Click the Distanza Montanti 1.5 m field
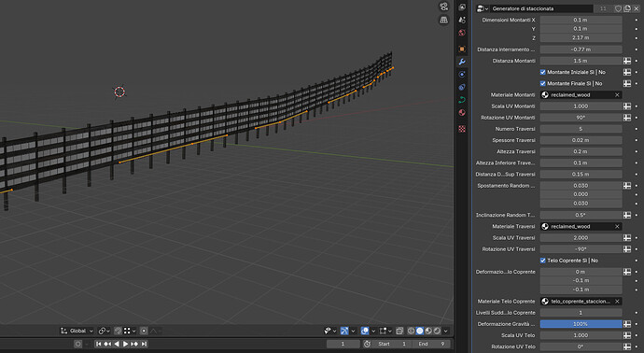 (x=581, y=61)
